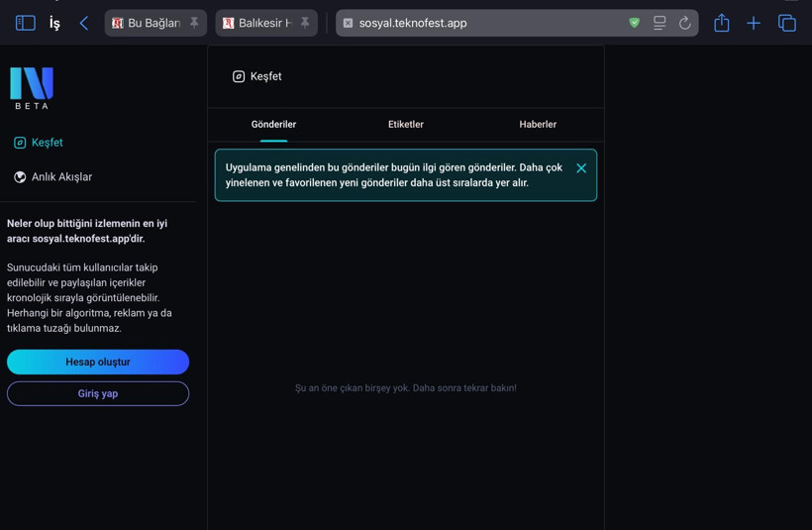
Task: Click the Keşfet column header title
Action: (x=265, y=76)
